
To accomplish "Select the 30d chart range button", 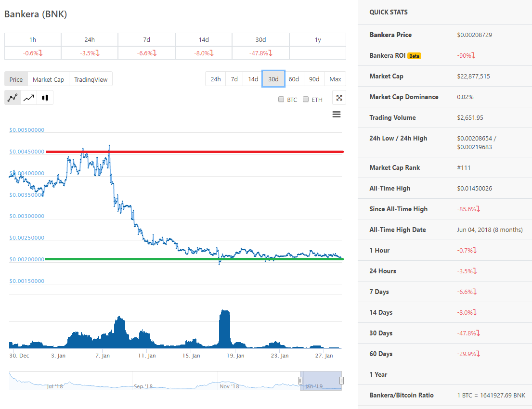I will click(273, 79).
